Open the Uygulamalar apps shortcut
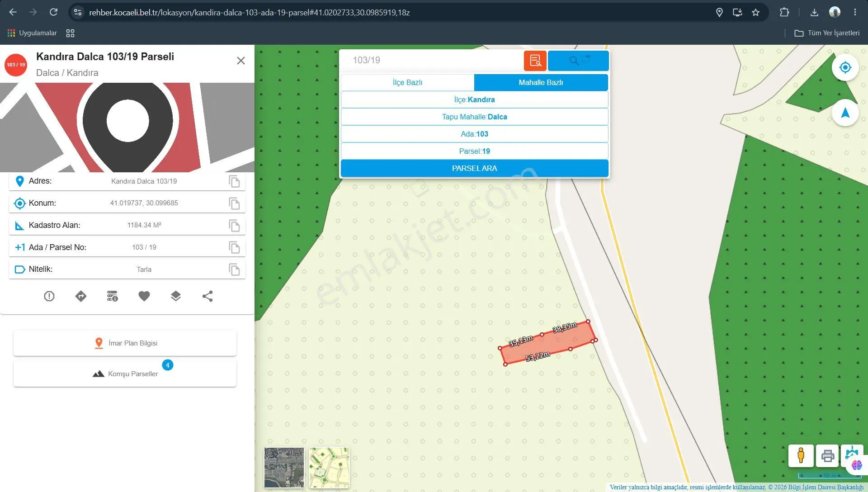Viewport: 868px width, 492px height. point(32,33)
